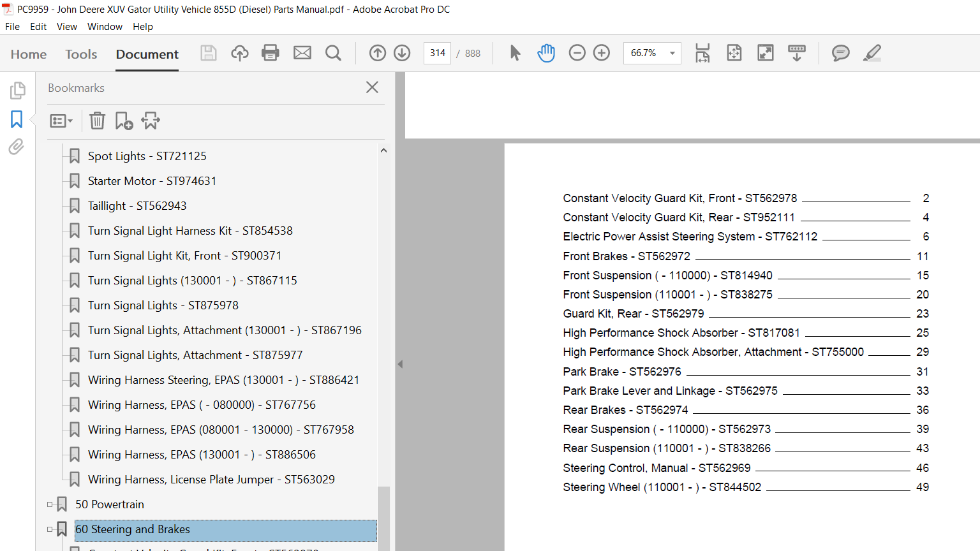Open the Window menu

[x=105, y=27]
